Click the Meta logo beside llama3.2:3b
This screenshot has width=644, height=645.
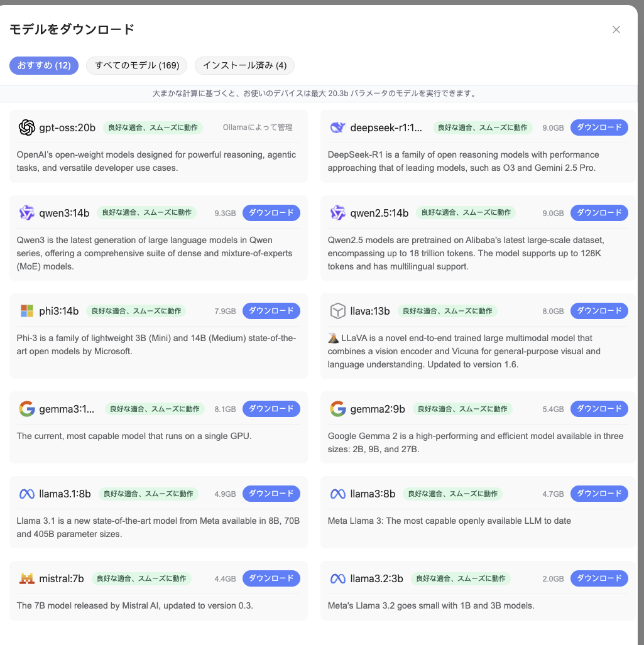338,578
